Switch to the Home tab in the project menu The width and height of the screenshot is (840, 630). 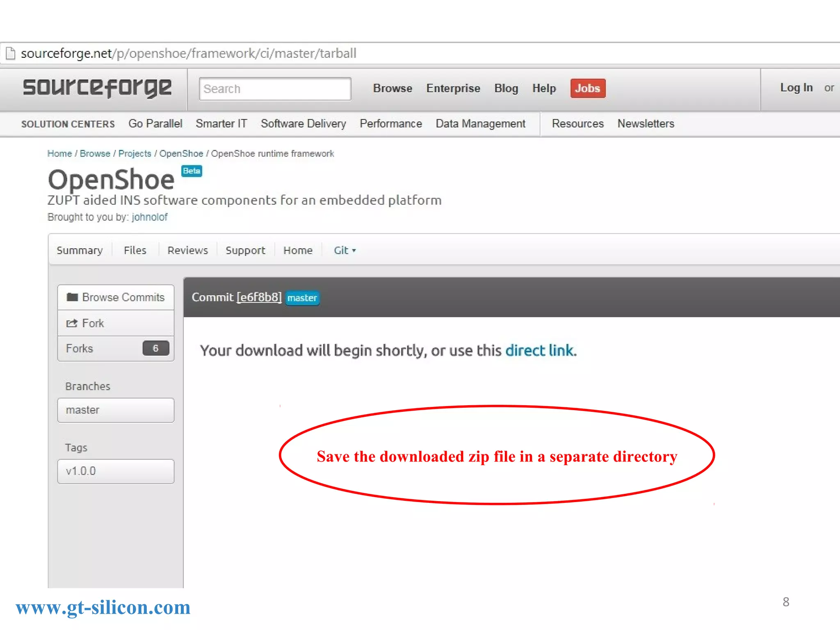coord(298,250)
